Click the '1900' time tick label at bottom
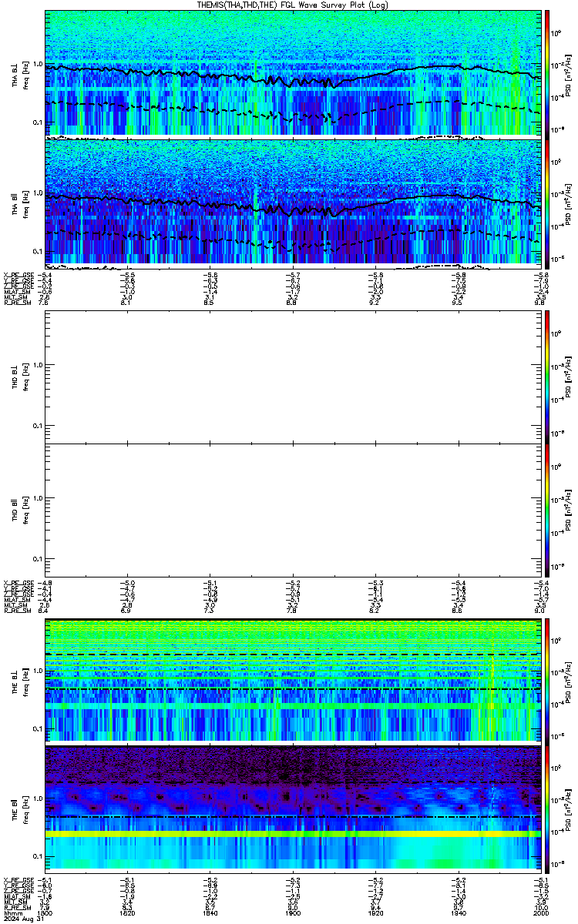The image size is (578, 924). [293, 913]
